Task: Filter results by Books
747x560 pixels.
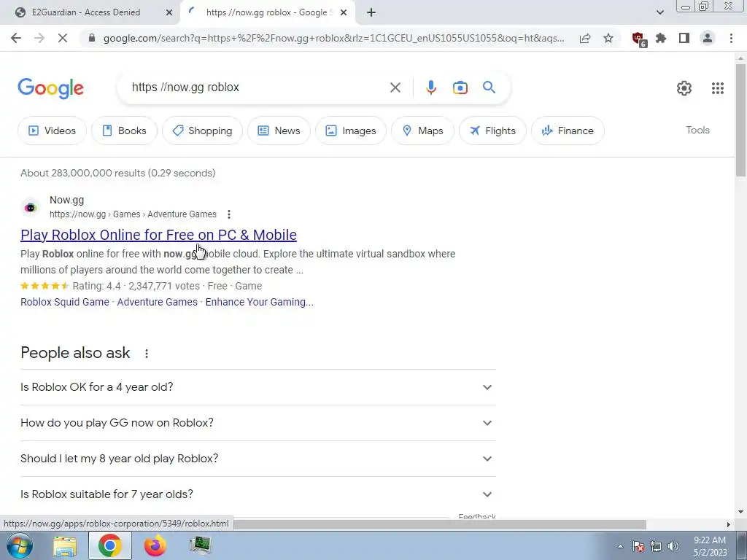Action: (x=124, y=131)
